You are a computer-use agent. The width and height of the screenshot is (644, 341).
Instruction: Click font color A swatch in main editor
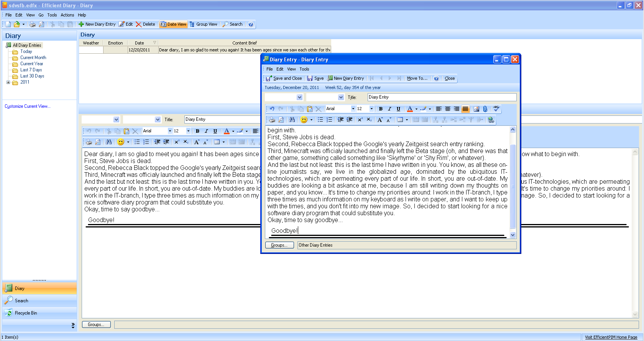tap(227, 131)
